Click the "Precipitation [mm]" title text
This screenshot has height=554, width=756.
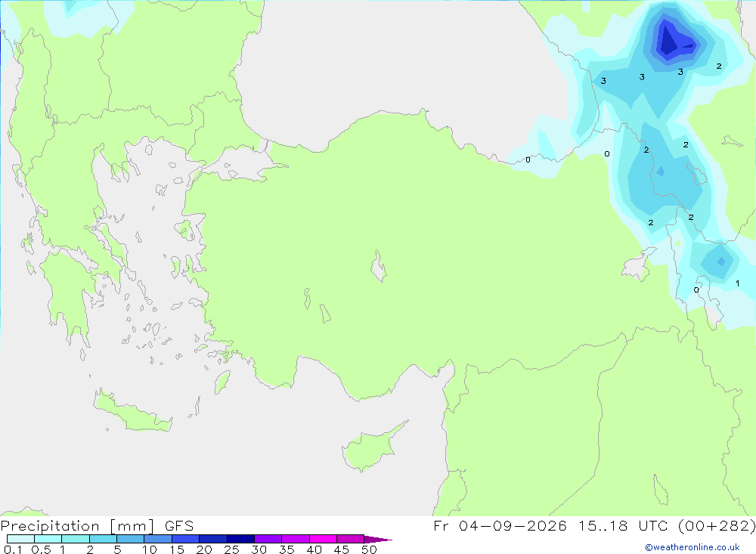coord(77,526)
